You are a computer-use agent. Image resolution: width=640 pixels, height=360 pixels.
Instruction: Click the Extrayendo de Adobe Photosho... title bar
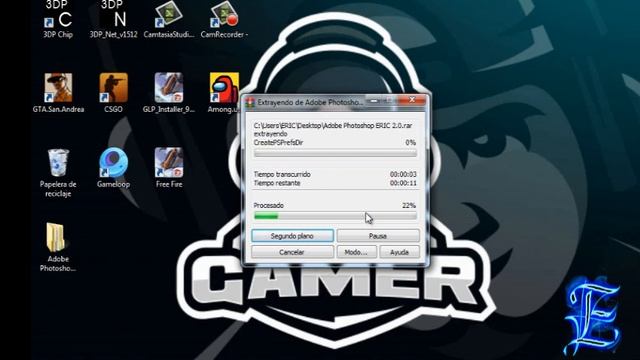coord(310,102)
